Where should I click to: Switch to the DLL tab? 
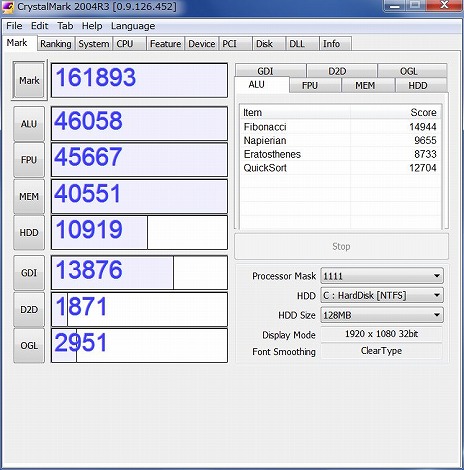(302, 44)
